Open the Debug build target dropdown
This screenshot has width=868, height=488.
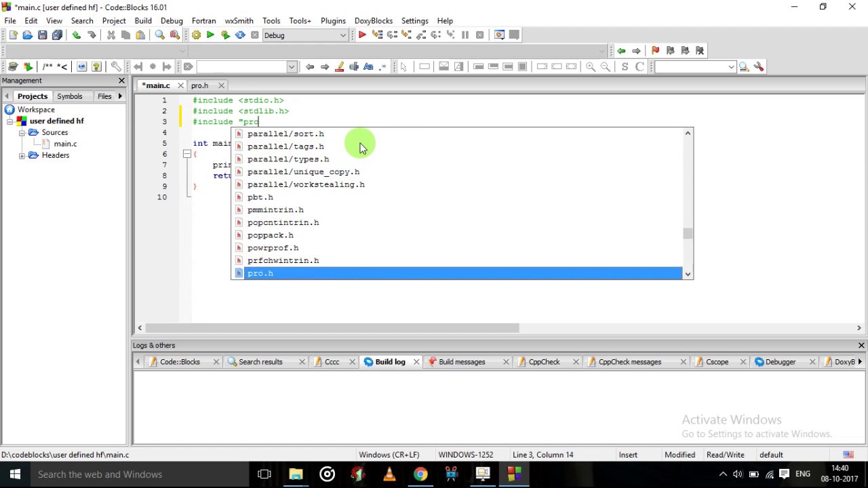point(343,35)
